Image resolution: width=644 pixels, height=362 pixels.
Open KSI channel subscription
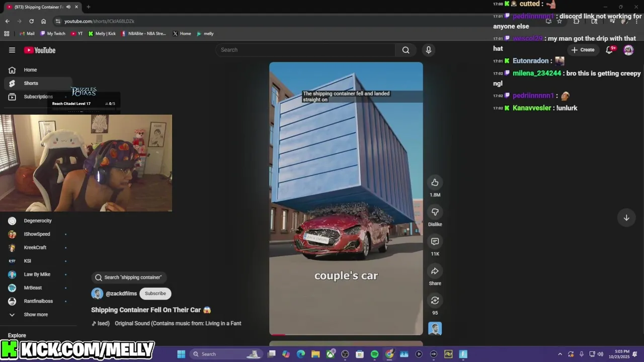pyautogui.click(x=38, y=261)
